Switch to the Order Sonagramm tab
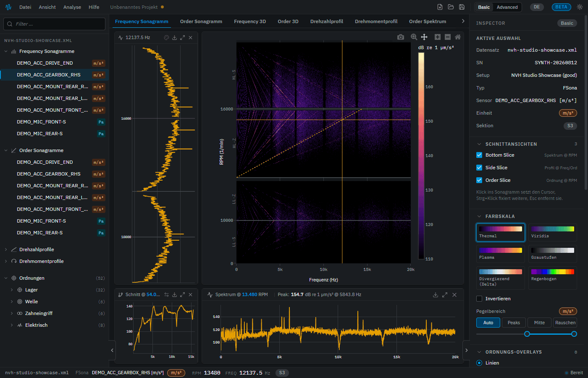588x378 pixels. (x=201, y=21)
